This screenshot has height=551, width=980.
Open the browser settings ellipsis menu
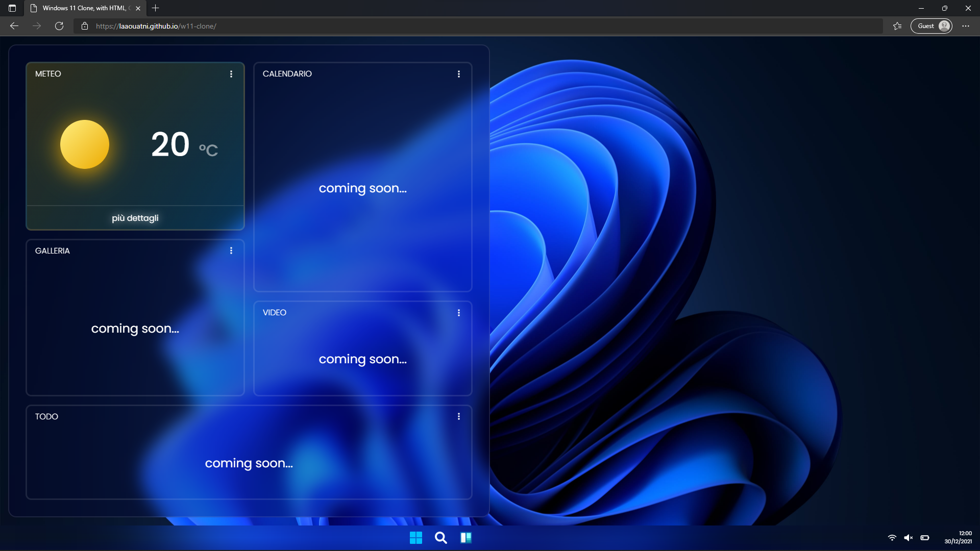(x=966, y=26)
